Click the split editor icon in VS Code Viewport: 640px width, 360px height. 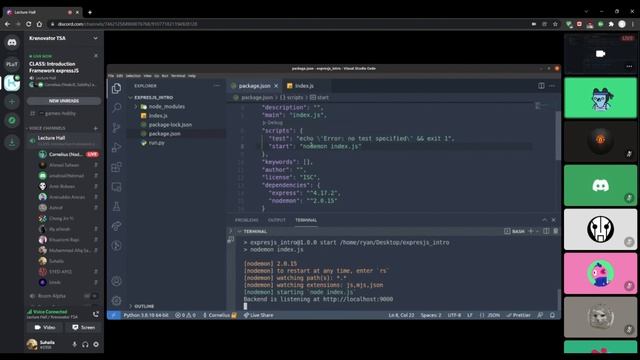click(x=541, y=86)
